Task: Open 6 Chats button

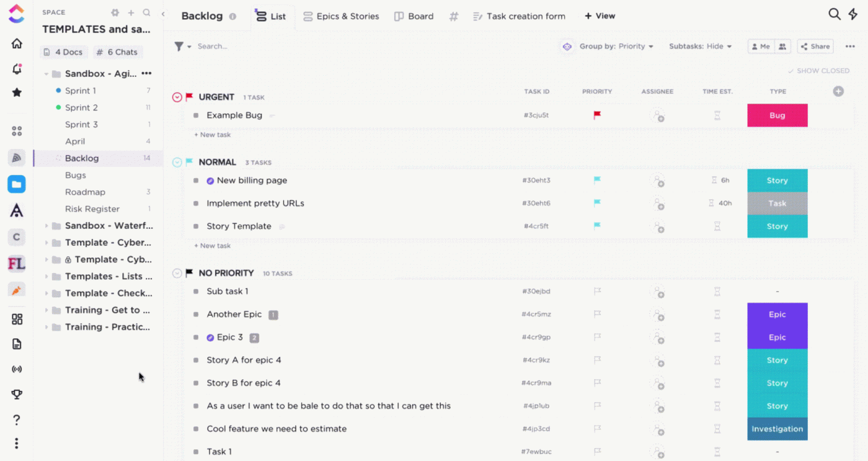Action: (x=117, y=52)
